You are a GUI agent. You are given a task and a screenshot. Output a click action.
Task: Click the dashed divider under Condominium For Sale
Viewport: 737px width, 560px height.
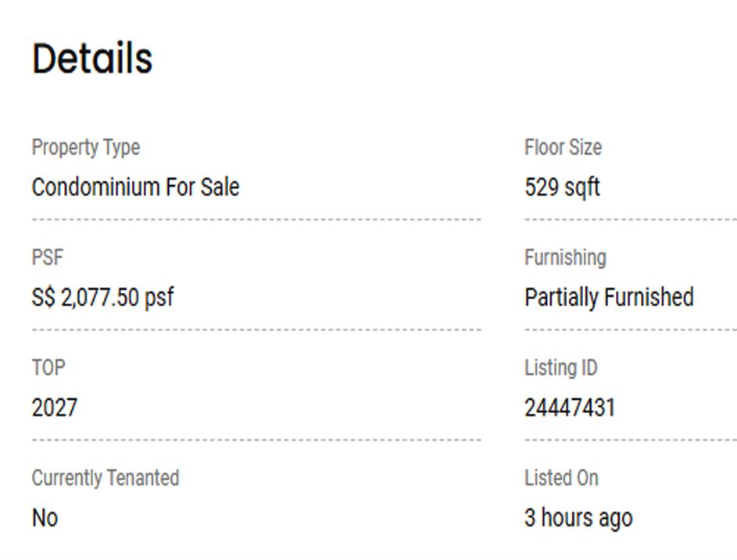click(256, 220)
